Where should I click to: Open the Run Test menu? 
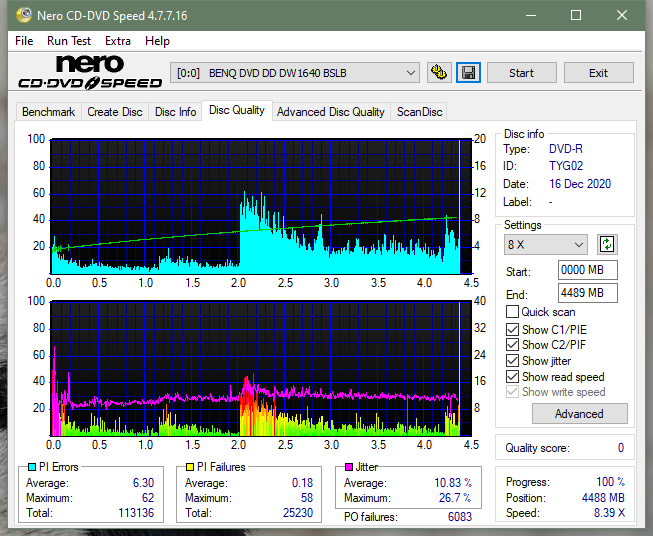[x=69, y=41]
